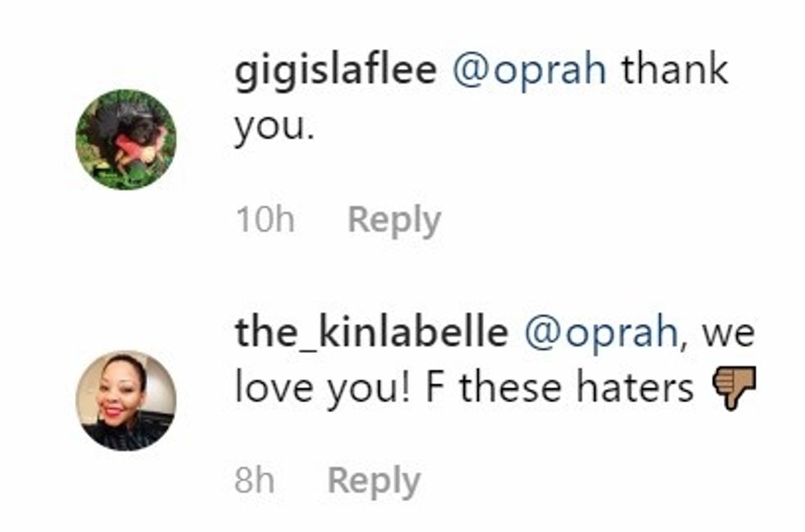
Task: Open gigislaflee's profile picture
Action: (126, 140)
